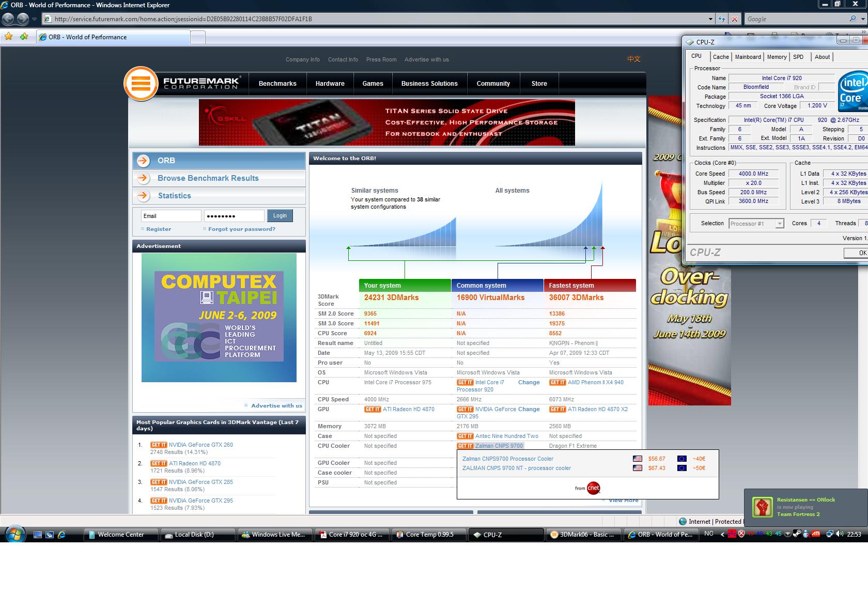The height and width of the screenshot is (595, 868).
Task: Open the address bar URL dropdown arrow
Action: click(x=710, y=19)
